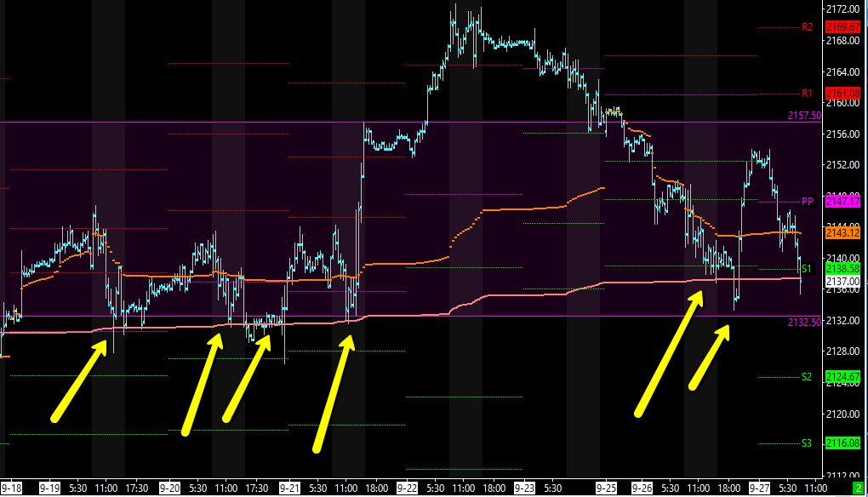The width and height of the screenshot is (868, 497).
Task: Select the orange 2143.12 price tag
Action: point(843,233)
